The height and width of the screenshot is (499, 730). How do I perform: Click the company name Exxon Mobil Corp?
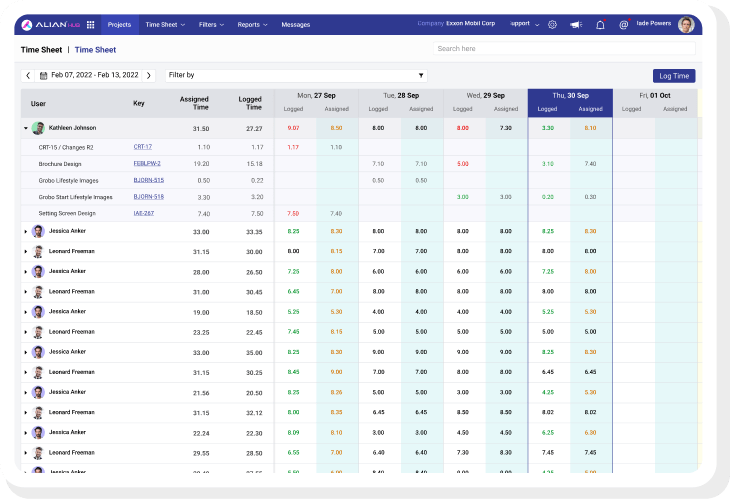[x=470, y=23]
